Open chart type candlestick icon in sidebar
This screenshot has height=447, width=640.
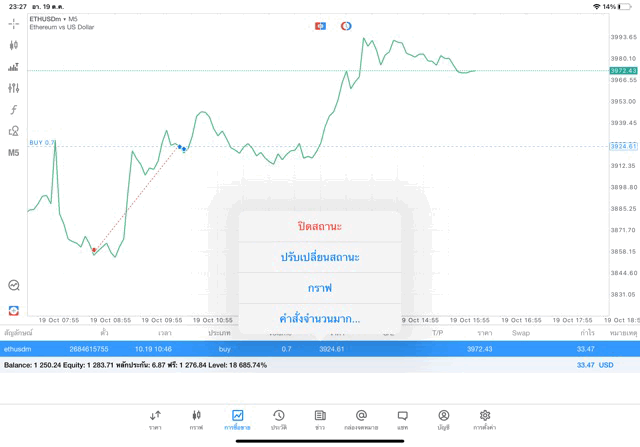pyautogui.click(x=14, y=45)
